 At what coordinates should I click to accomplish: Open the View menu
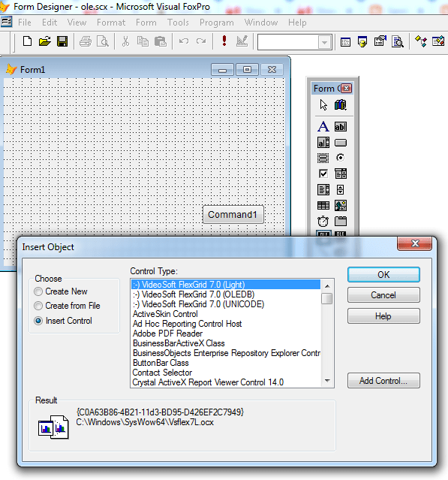(77, 23)
